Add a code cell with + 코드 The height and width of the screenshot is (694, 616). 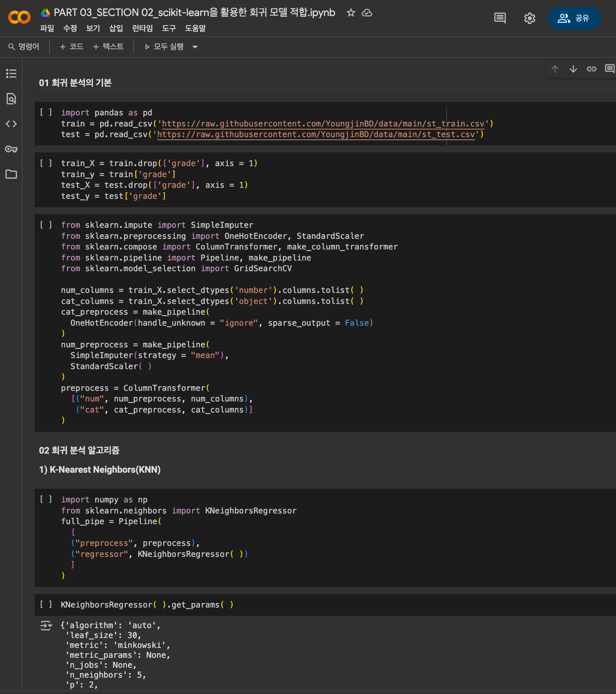pos(72,46)
